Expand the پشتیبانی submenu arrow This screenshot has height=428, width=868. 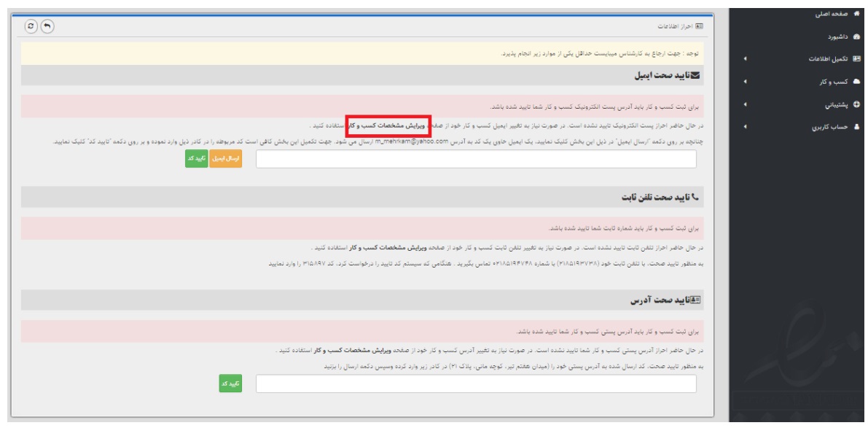pos(745,105)
